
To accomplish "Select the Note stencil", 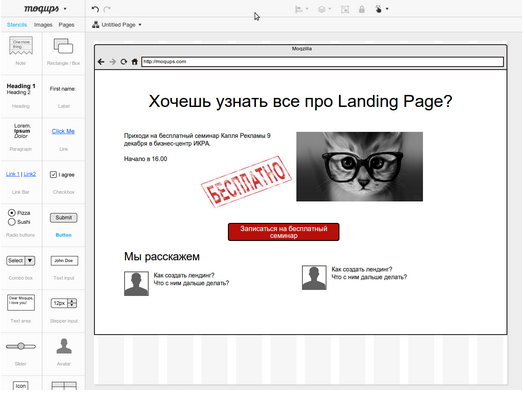I will [x=21, y=51].
